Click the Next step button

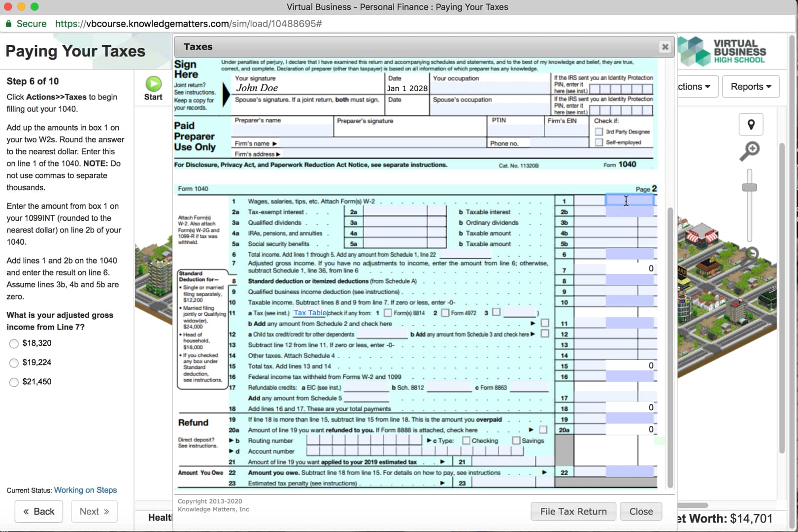(95, 511)
